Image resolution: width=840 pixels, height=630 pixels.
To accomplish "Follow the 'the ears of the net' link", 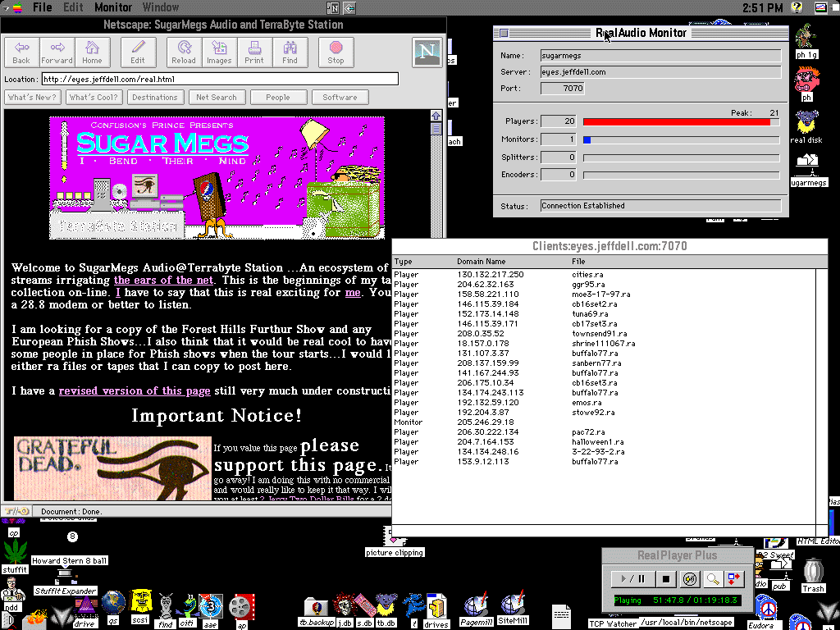I will (x=163, y=281).
